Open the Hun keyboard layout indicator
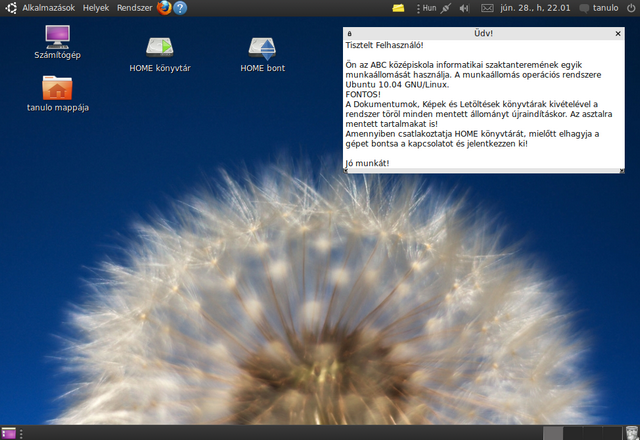640x440 pixels. [x=427, y=8]
